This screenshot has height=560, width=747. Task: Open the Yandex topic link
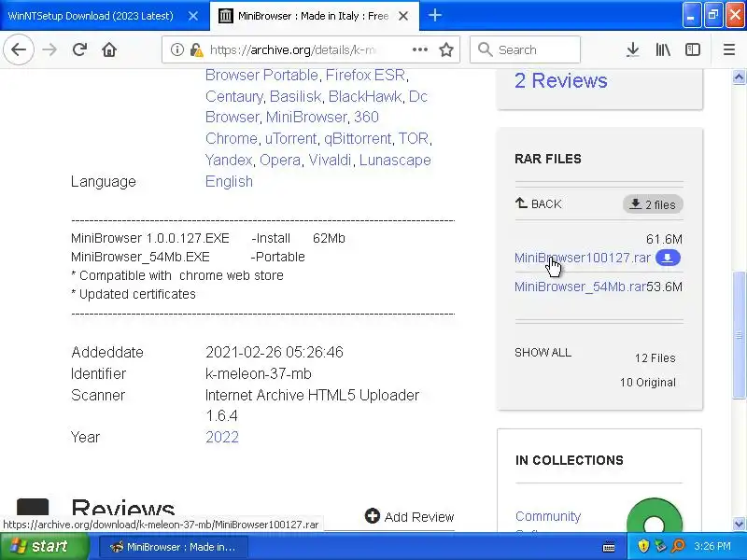pyautogui.click(x=229, y=160)
